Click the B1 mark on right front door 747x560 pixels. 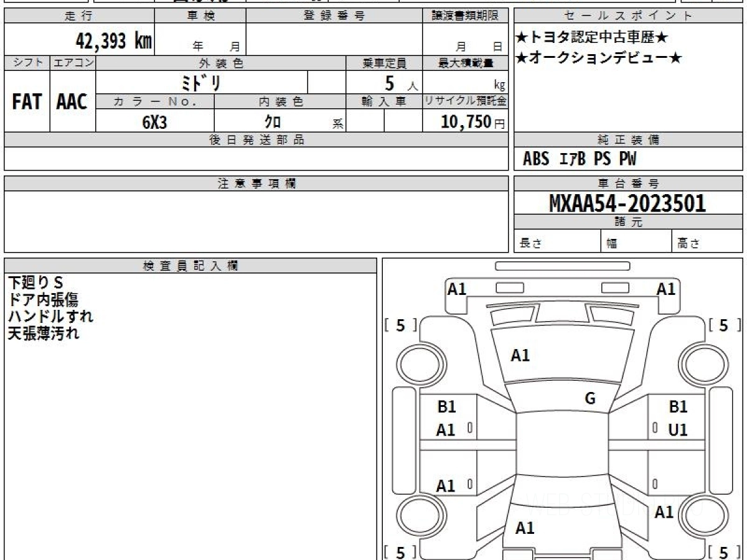click(x=678, y=407)
